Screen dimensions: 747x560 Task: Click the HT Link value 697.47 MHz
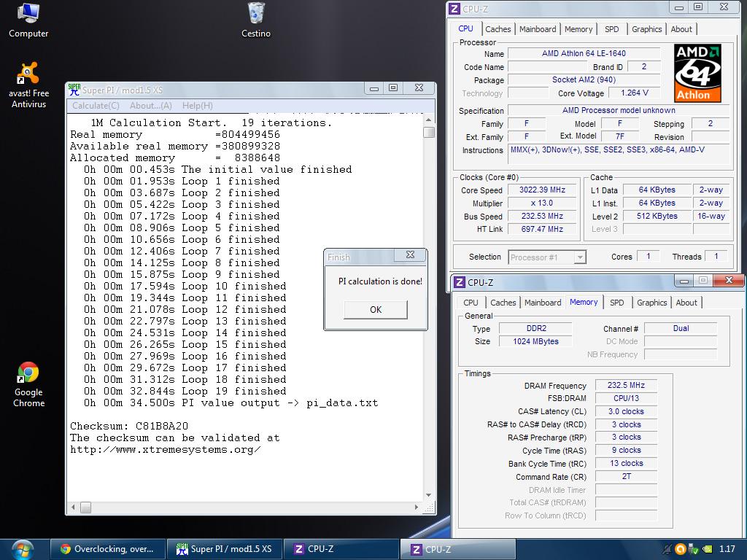[542, 229]
